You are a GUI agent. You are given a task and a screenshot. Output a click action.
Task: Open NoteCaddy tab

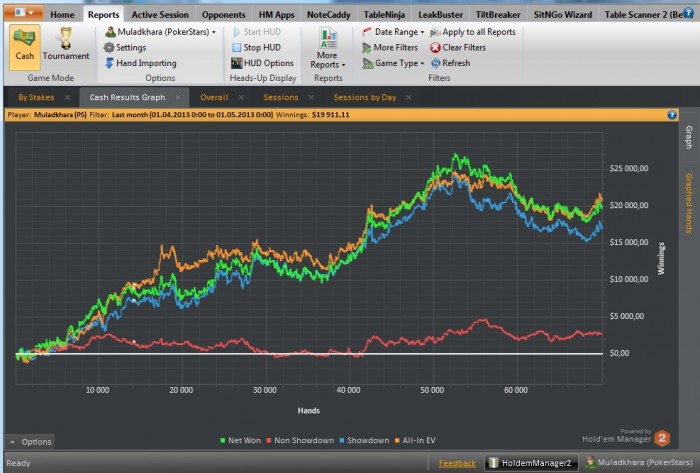(329, 15)
